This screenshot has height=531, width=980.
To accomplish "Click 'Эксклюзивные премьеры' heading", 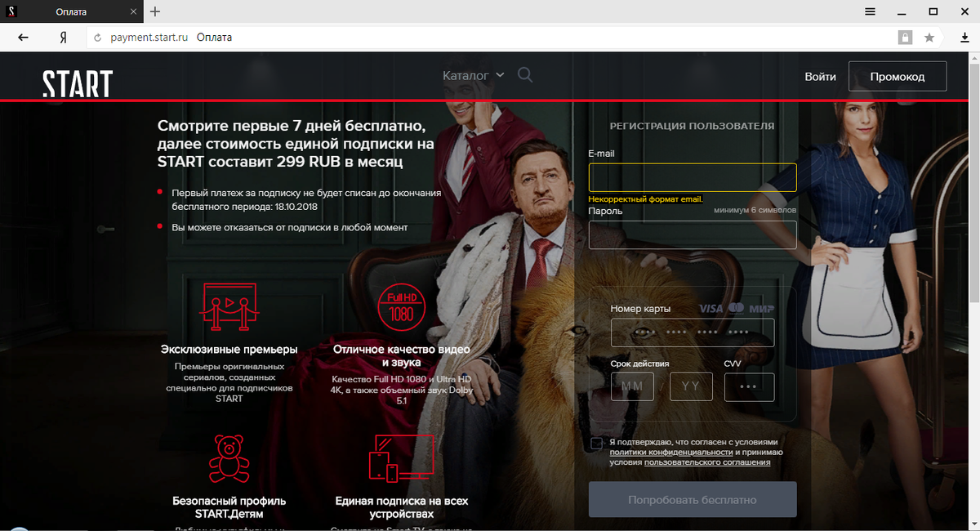I will (x=229, y=349).
